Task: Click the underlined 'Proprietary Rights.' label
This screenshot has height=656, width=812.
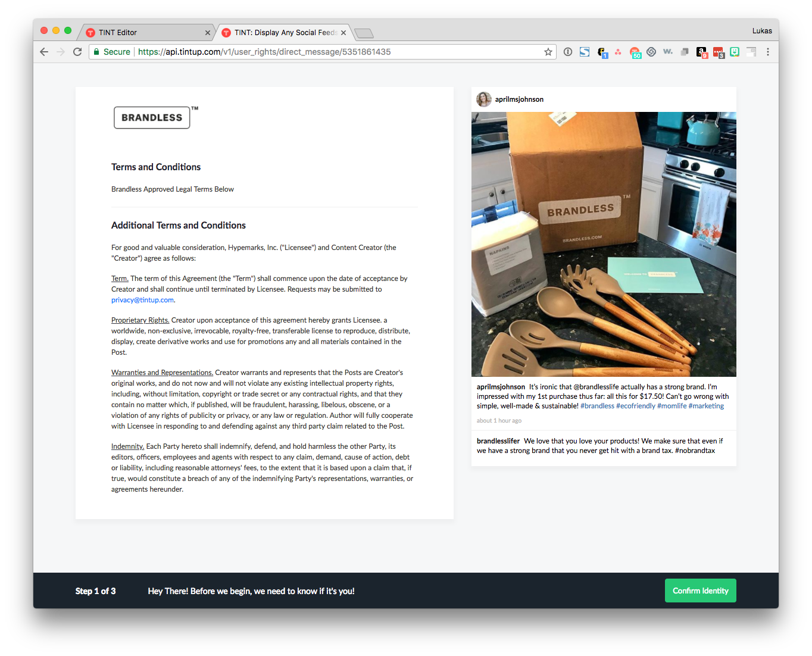Action: (x=140, y=320)
